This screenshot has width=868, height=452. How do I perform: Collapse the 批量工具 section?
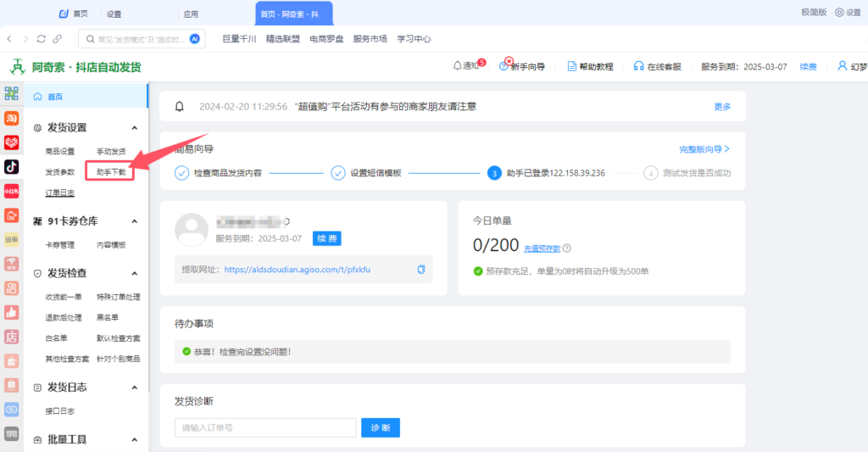tap(135, 440)
